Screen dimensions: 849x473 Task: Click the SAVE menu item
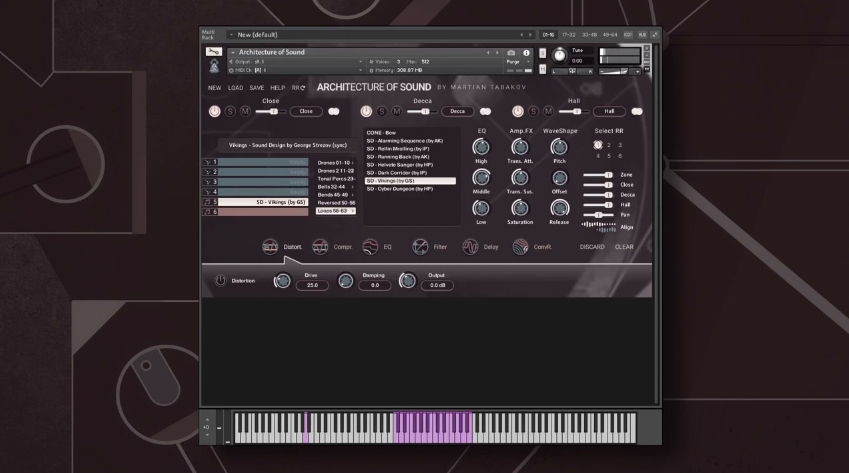[257, 88]
